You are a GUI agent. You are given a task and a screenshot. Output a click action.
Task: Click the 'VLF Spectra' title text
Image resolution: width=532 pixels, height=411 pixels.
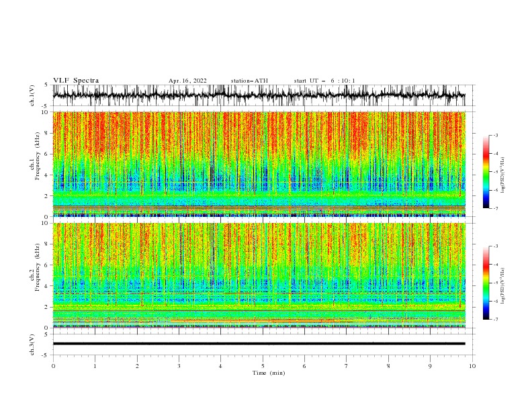click(76, 81)
